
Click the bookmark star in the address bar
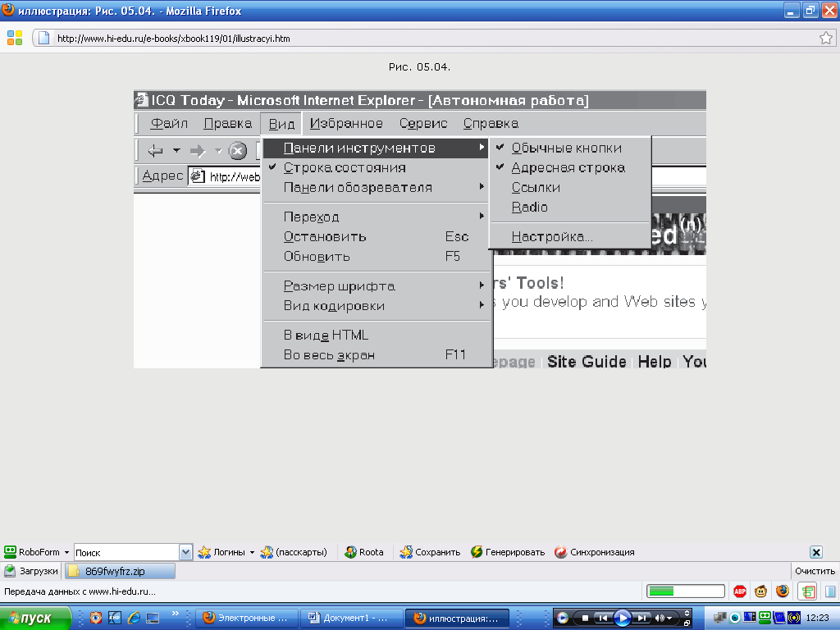tap(825, 38)
